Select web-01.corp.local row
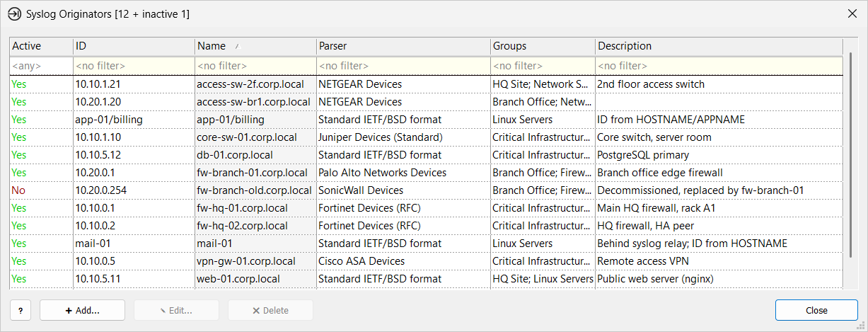The height and width of the screenshot is (332, 868). [426, 279]
